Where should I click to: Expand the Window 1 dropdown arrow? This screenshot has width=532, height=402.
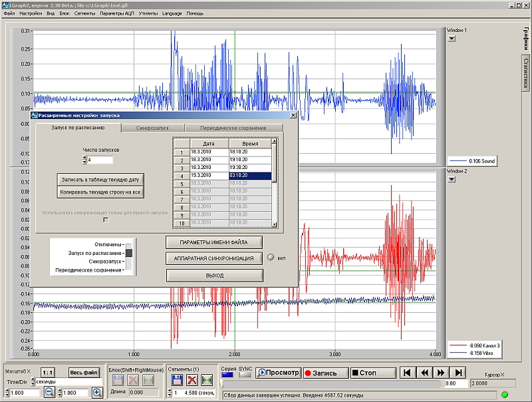pos(451,39)
